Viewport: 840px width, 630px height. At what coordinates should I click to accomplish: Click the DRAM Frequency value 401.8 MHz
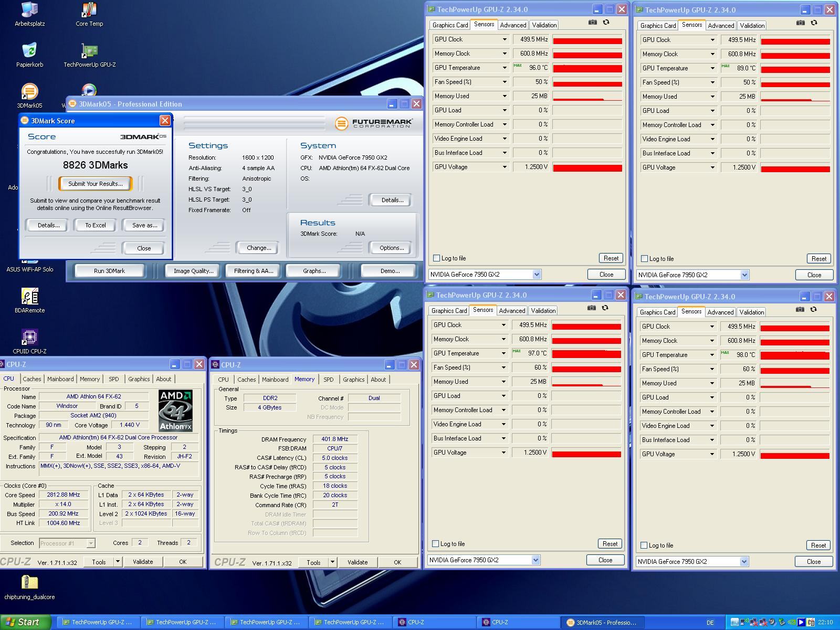[335, 439]
